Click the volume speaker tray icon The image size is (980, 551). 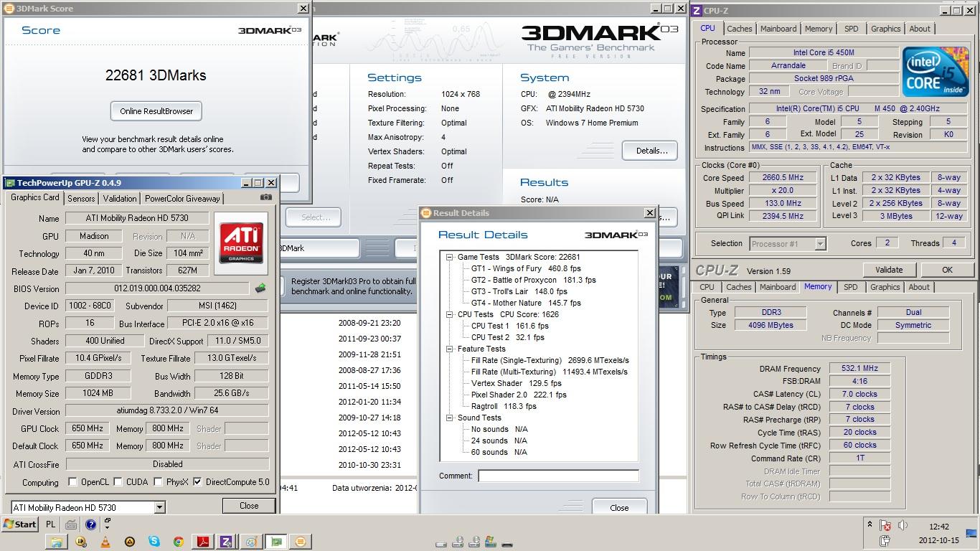903,526
